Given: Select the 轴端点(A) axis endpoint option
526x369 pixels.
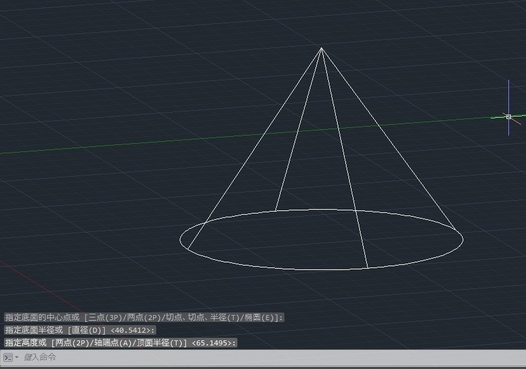Looking at the screenshot, I should pyautogui.click(x=112, y=343).
